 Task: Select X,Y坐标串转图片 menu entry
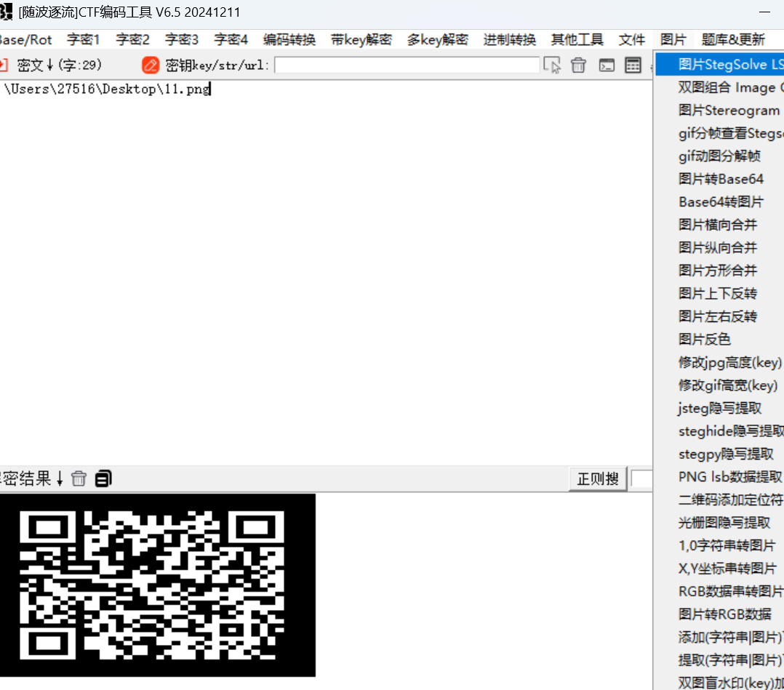coord(719,569)
